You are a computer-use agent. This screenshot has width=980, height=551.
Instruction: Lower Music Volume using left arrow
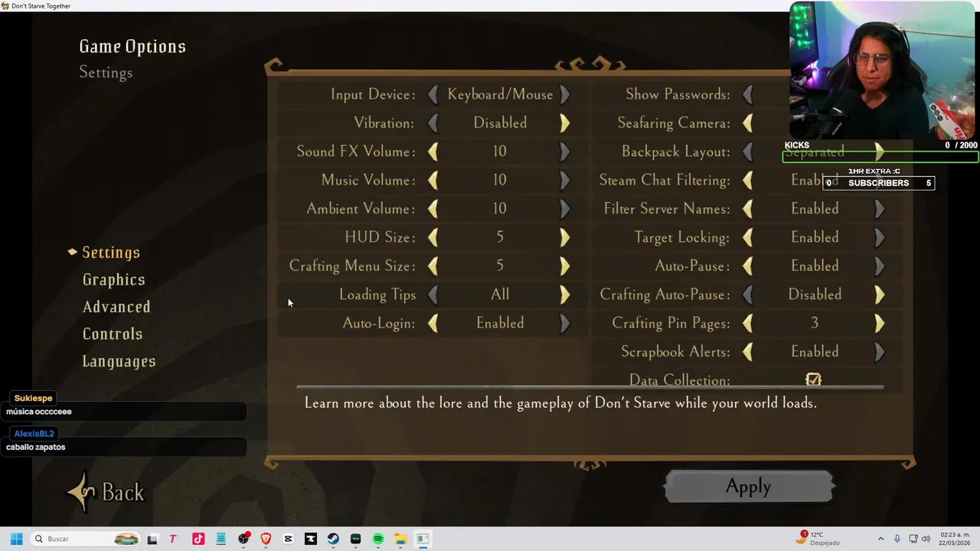pyautogui.click(x=433, y=181)
